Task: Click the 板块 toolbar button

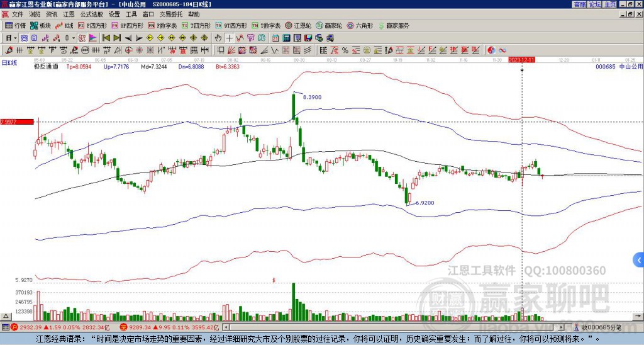Action: click(x=41, y=25)
